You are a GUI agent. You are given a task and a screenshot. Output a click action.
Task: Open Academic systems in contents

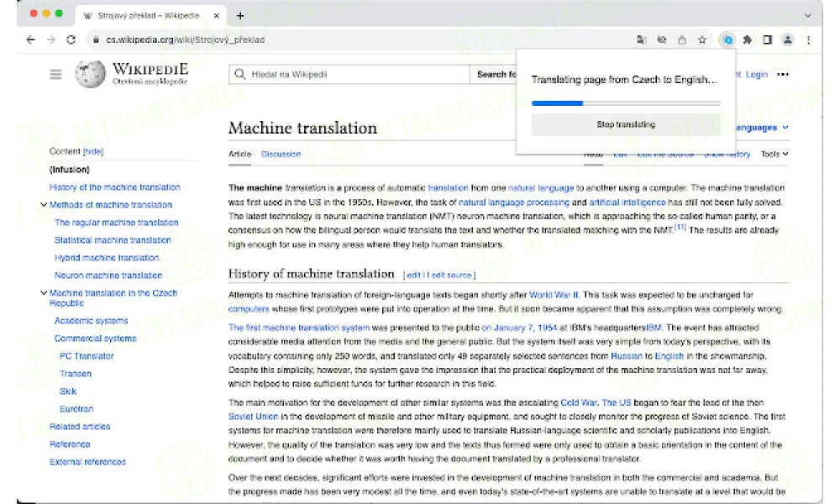(91, 321)
